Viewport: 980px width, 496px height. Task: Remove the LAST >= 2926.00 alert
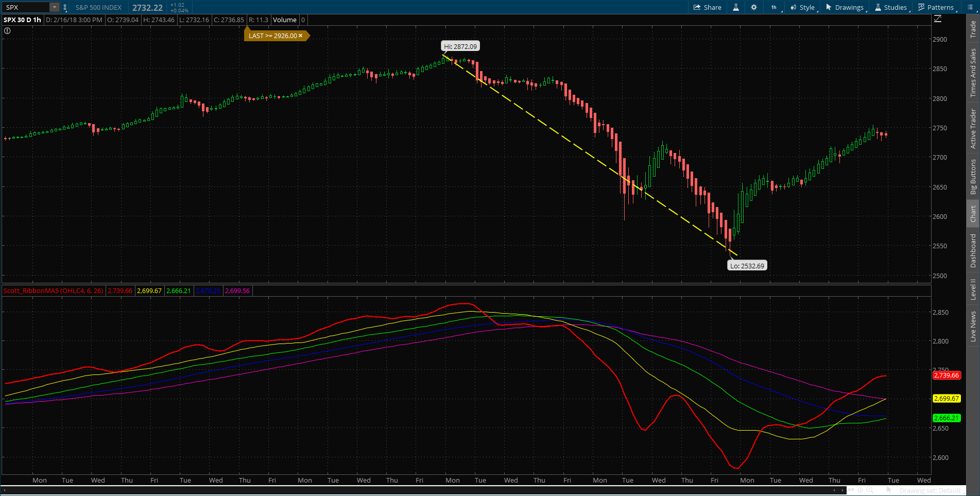(x=301, y=36)
